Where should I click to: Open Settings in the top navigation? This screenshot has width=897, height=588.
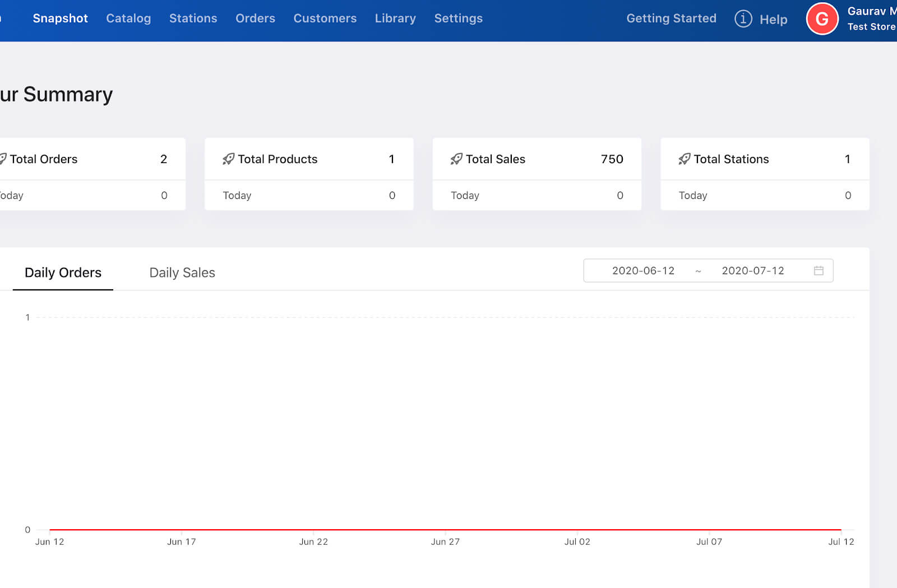[x=459, y=18]
